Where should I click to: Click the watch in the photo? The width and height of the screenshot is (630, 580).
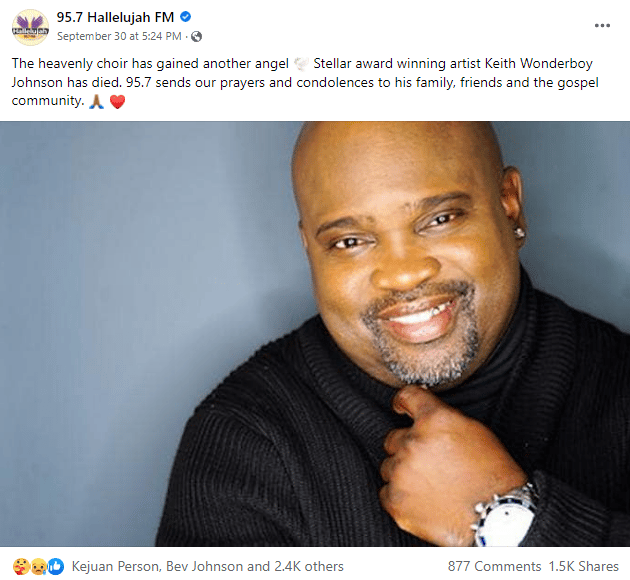click(505, 517)
